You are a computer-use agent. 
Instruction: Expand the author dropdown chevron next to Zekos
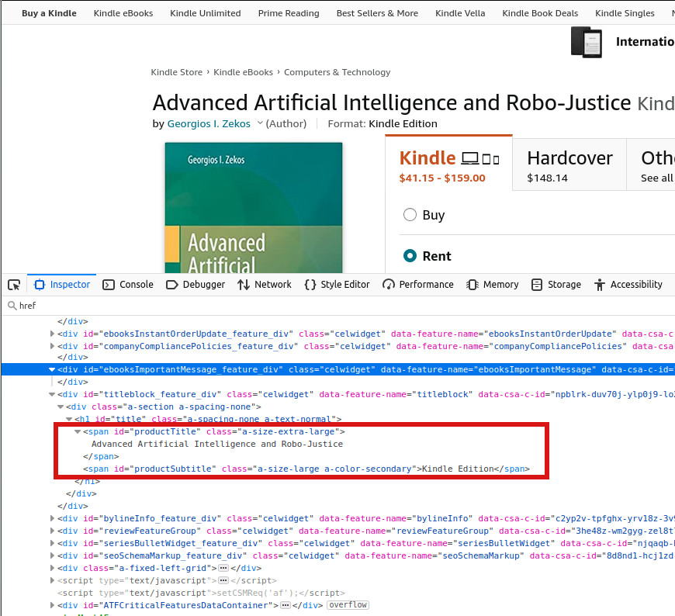pos(260,123)
